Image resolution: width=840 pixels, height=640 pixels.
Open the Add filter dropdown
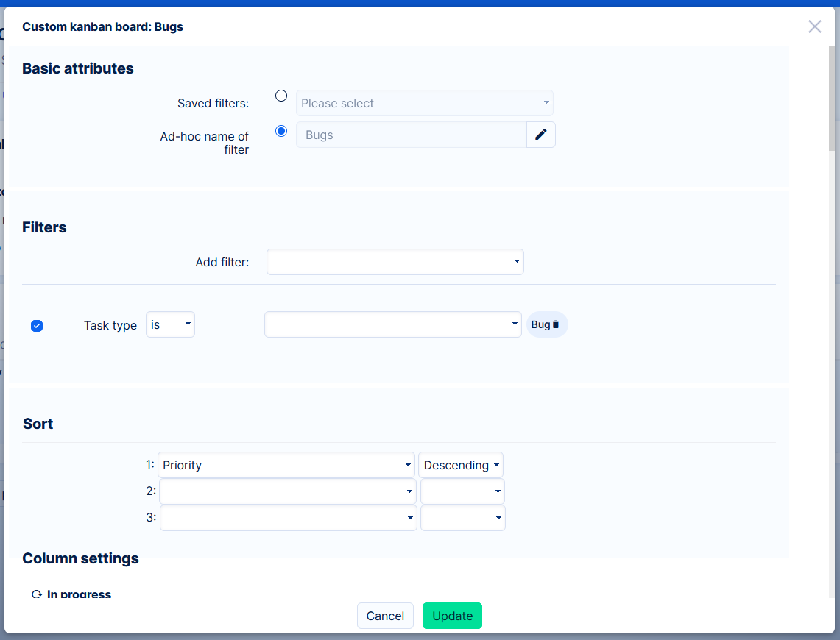click(x=395, y=262)
